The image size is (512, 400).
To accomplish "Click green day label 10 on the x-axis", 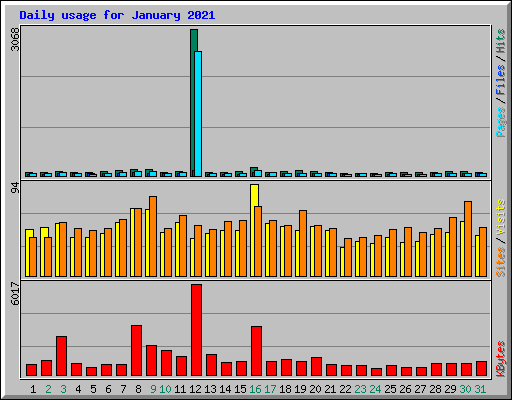I will point(165,389).
